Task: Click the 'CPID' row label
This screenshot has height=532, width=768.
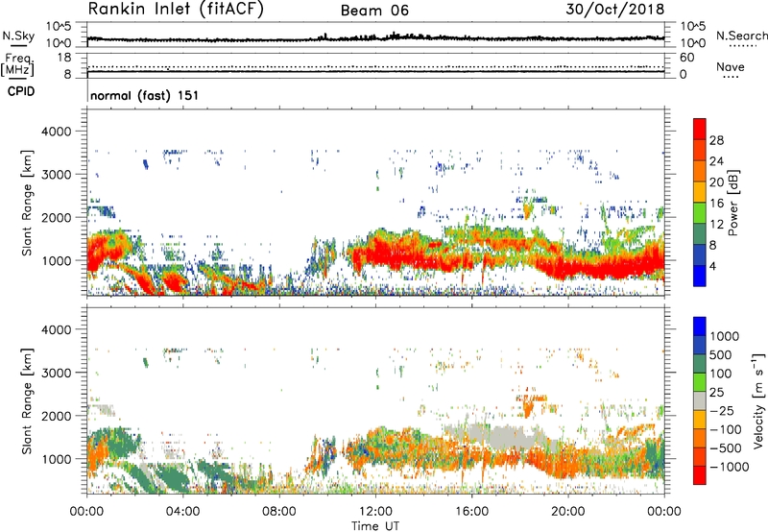Action: (x=21, y=91)
